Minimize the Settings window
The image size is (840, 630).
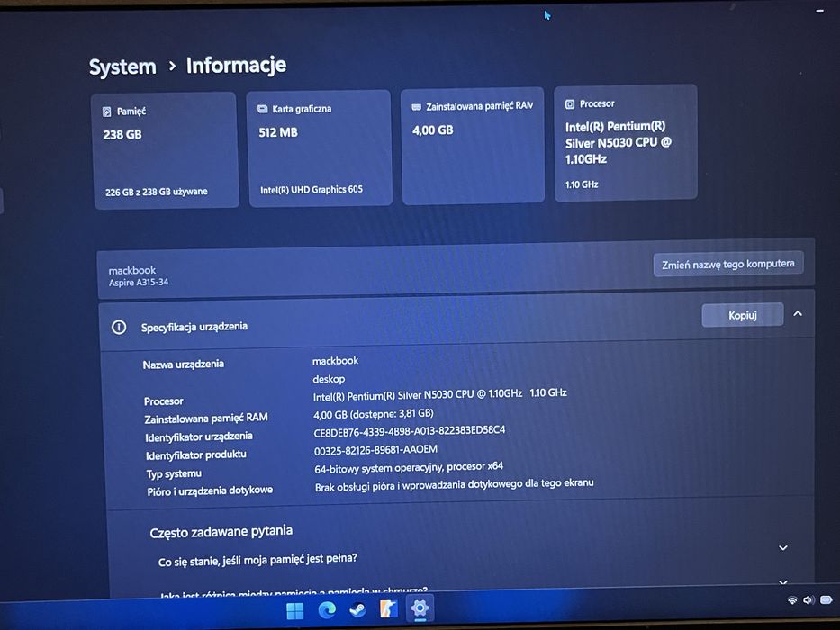point(820,10)
